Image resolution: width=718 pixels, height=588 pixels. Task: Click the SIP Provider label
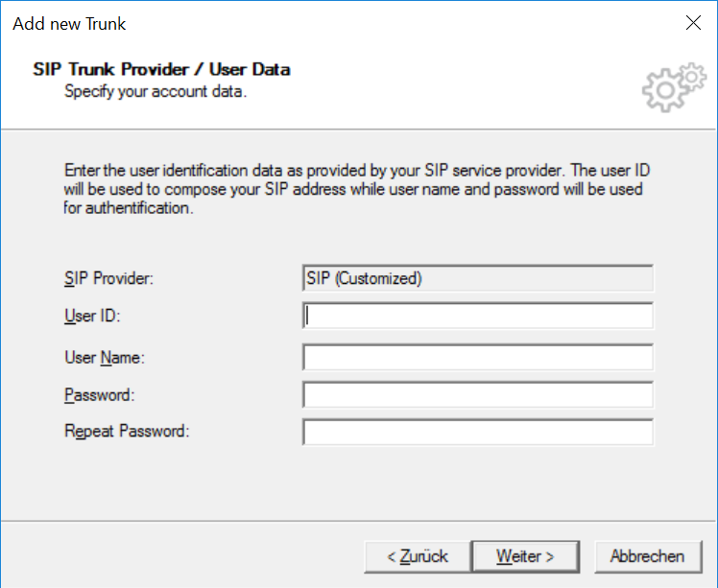109,278
